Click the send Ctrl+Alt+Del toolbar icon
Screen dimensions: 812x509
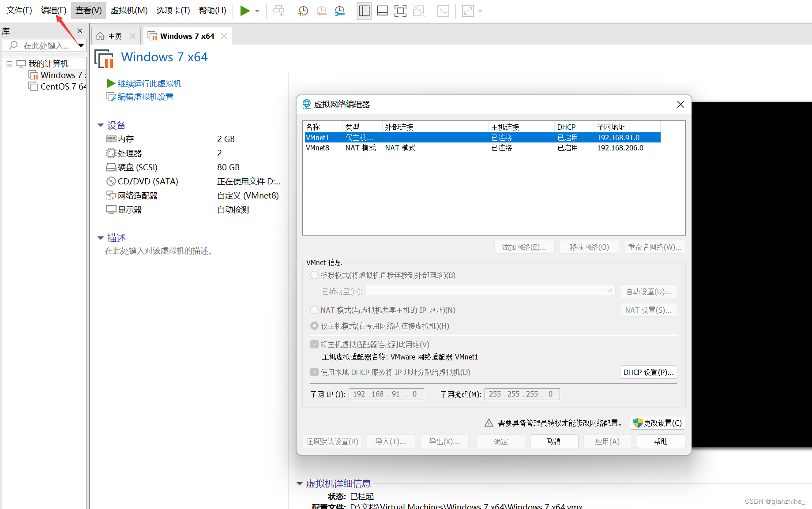click(x=278, y=11)
